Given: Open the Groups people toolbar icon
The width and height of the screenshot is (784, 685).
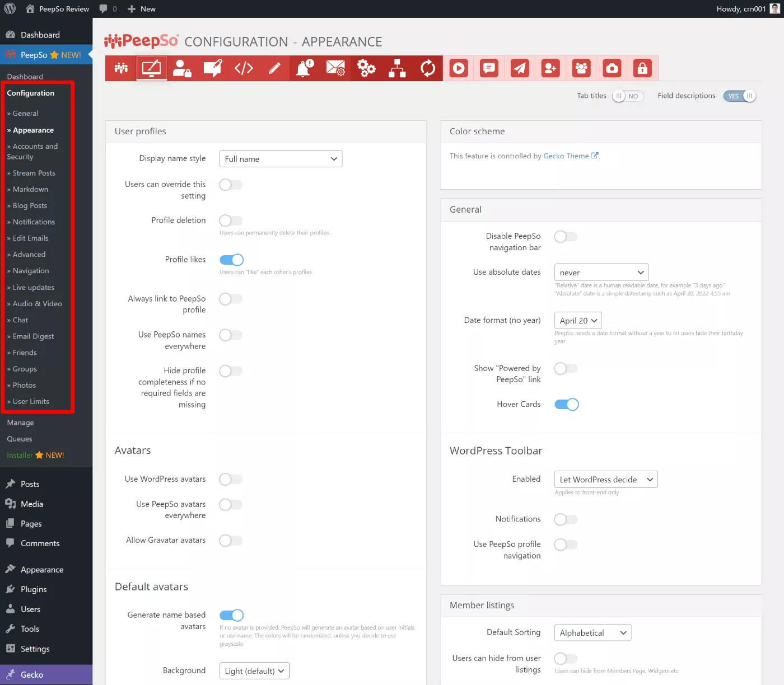Looking at the screenshot, I should (581, 68).
